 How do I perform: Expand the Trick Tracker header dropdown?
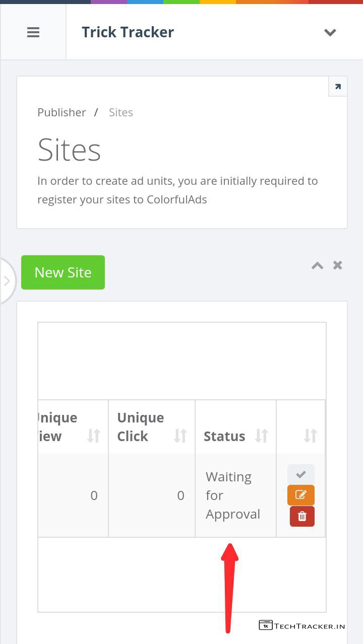click(330, 33)
